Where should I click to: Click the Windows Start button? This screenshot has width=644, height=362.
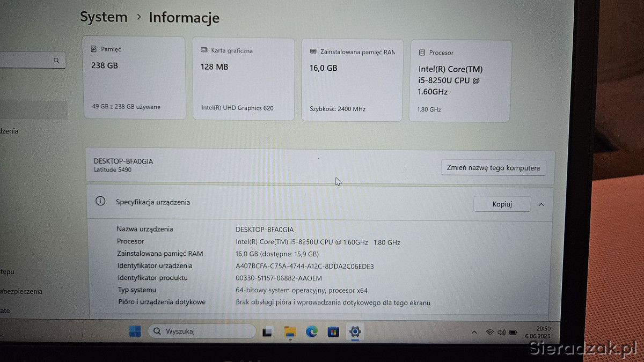coord(135,331)
